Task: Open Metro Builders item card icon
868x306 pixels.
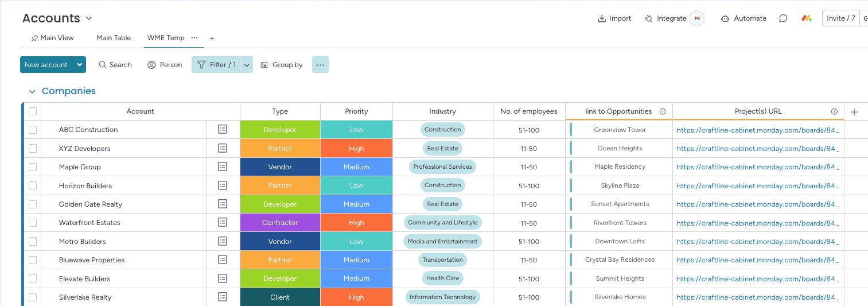Action: (223, 241)
